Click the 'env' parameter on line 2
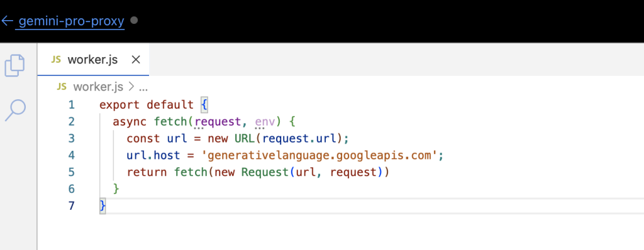644x250 pixels. (265, 122)
